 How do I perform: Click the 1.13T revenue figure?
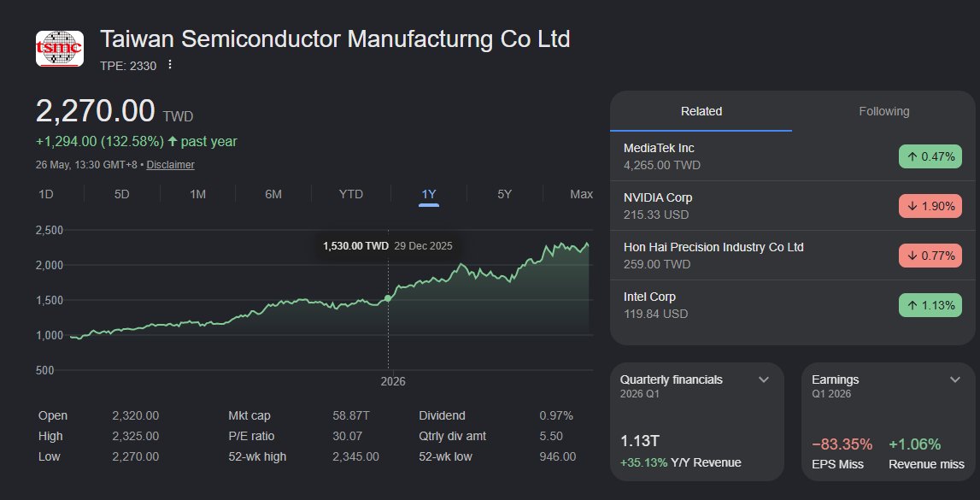639,441
